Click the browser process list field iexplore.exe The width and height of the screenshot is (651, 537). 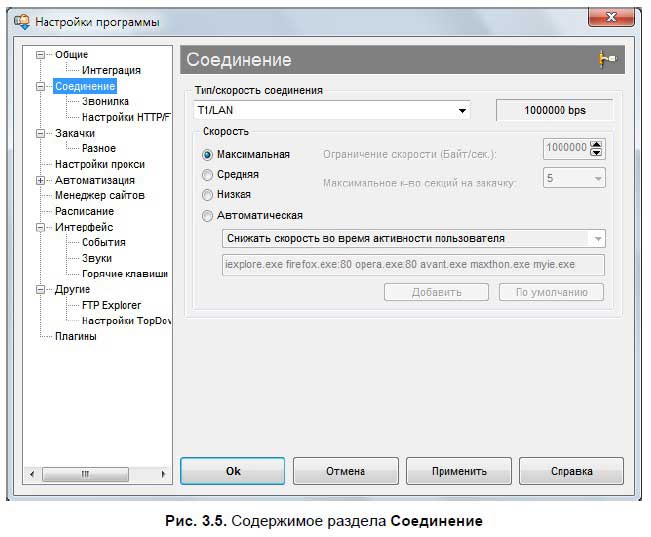pyautogui.click(x=413, y=265)
